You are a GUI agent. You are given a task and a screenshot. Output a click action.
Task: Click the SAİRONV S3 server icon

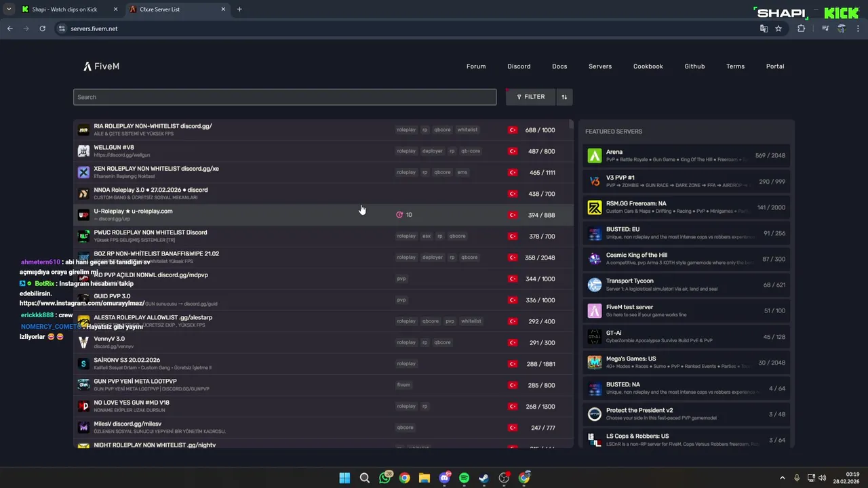click(x=83, y=364)
